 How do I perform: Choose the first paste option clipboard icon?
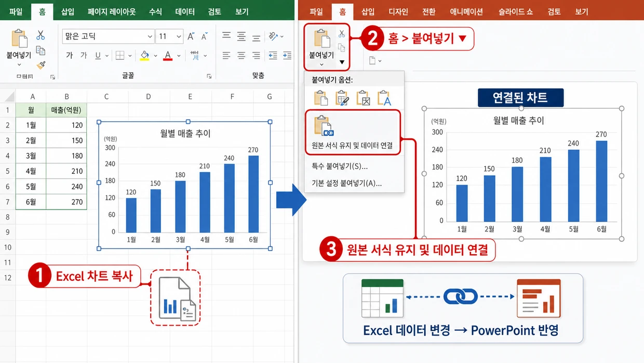click(321, 98)
